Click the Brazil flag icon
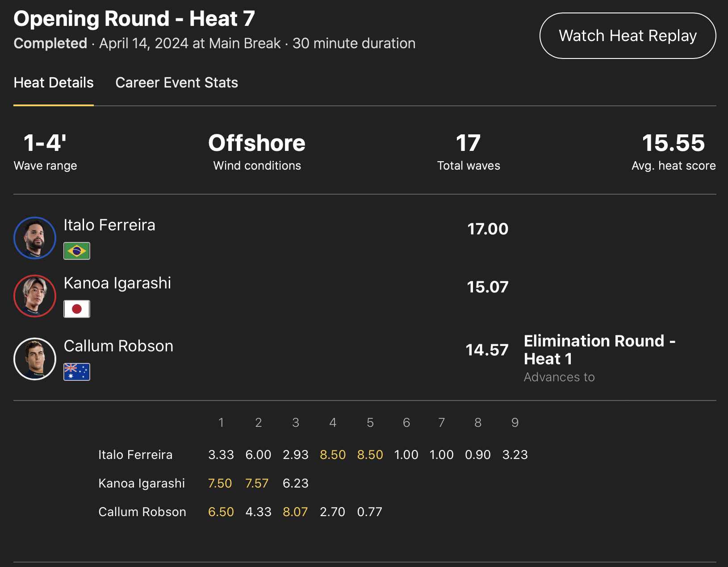Viewport: 728px width, 567px height. [77, 251]
